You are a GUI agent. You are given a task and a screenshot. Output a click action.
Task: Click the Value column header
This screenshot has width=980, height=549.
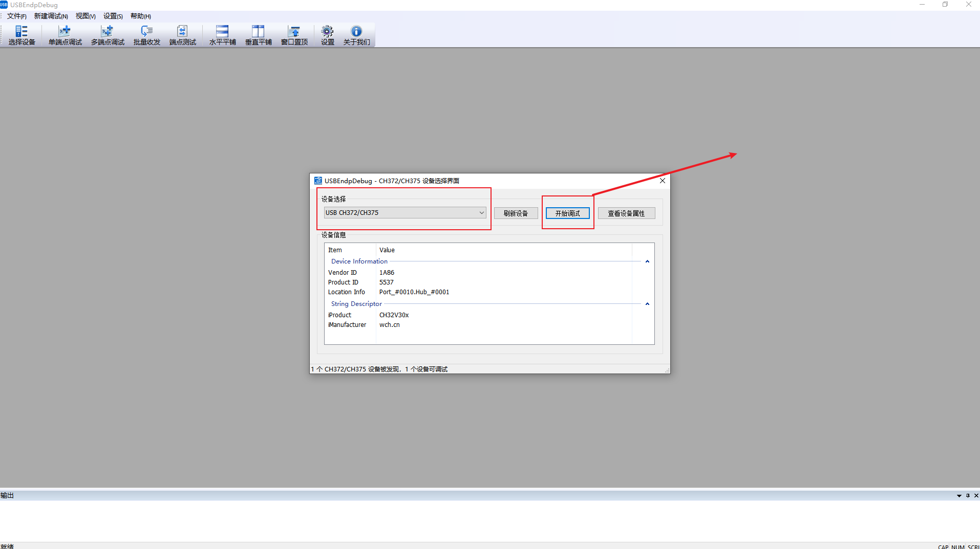(x=504, y=250)
